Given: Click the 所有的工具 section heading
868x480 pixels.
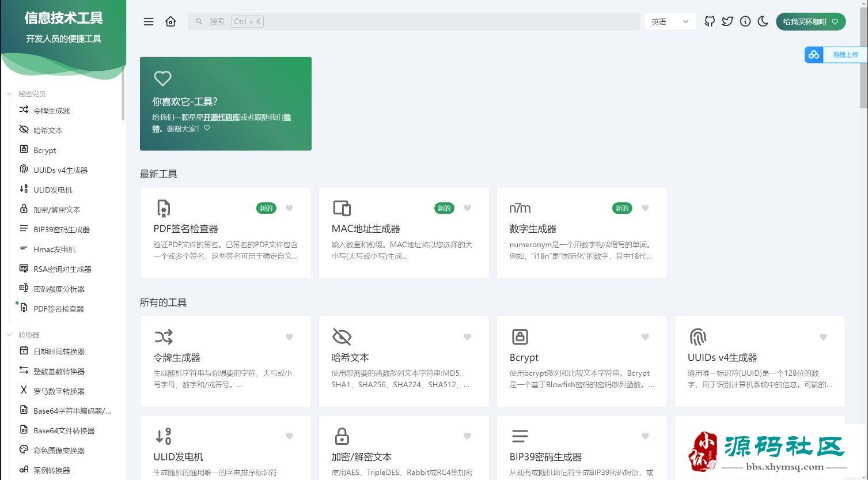Looking at the screenshot, I should [163, 303].
